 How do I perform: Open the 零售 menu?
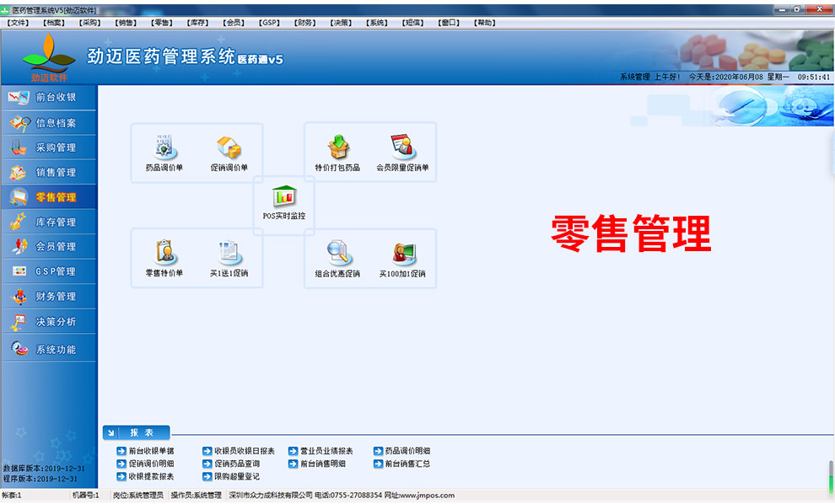162,23
